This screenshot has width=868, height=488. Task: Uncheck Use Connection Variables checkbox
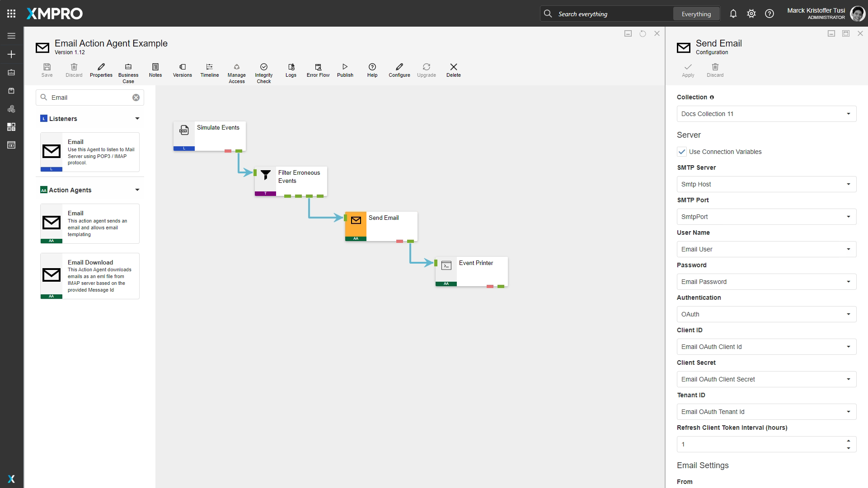click(682, 152)
